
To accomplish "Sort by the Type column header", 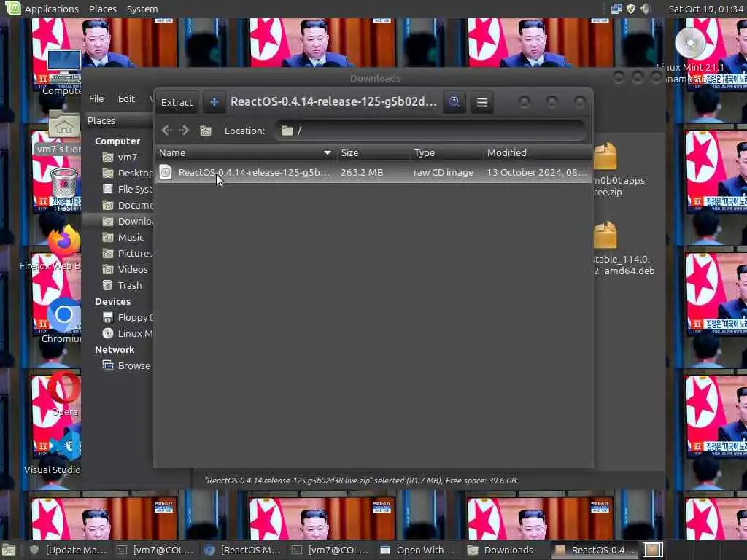I will [446, 153].
